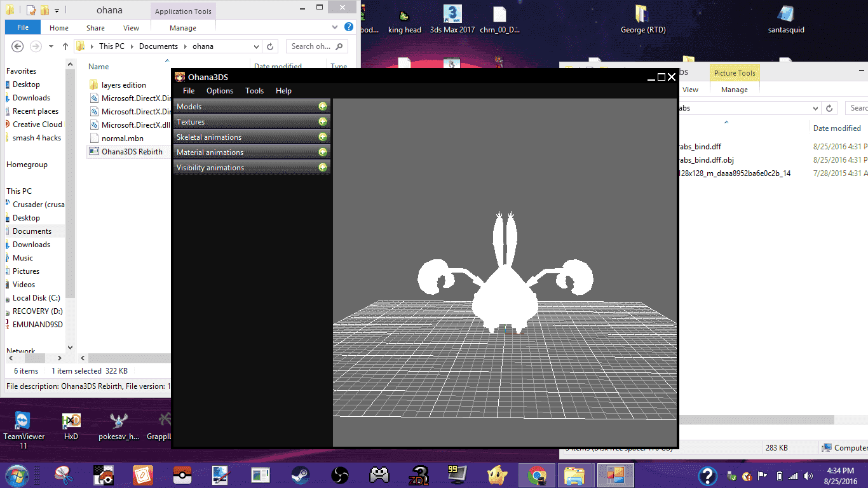Viewport: 868px width, 488px height.
Task: Open smash 4 hacks in navigation pane
Action: [x=37, y=138]
